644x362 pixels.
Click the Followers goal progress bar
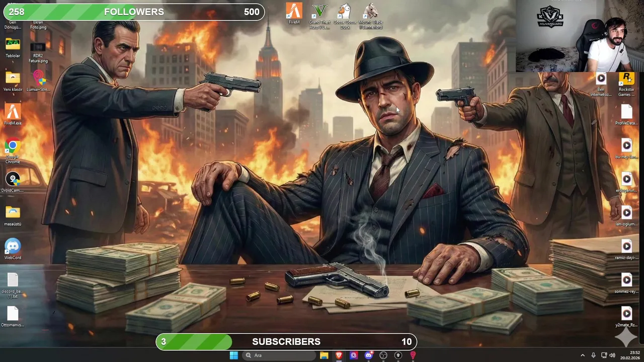[x=134, y=12]
